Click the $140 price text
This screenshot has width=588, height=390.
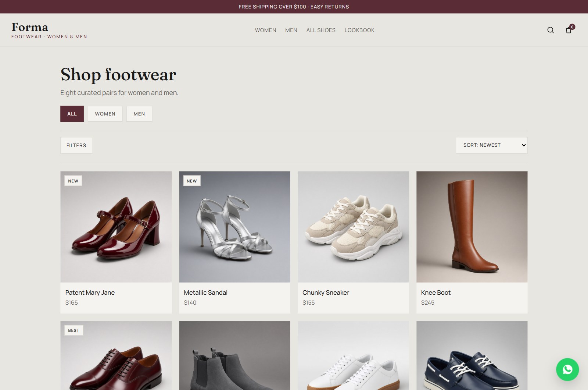[190, 302]
